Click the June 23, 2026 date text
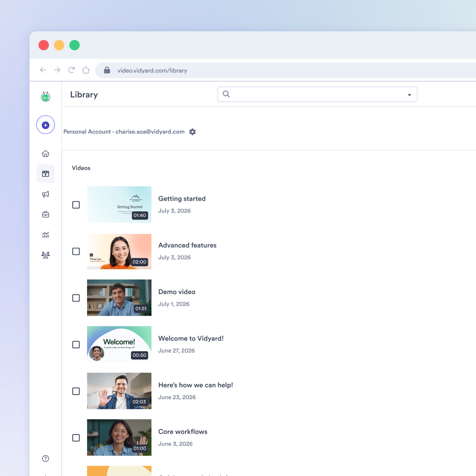 (177, 397)
